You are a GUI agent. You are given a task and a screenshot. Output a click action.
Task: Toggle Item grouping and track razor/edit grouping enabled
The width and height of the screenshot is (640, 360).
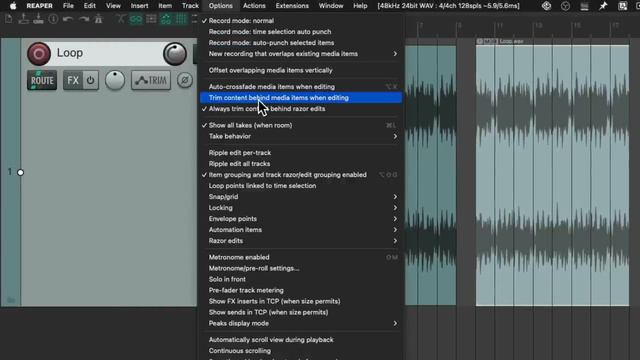[301, 175]
